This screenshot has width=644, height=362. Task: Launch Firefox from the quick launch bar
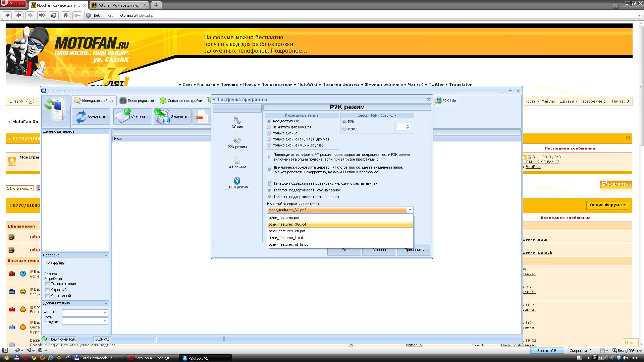pyautogui.click(x=42, y=358)
